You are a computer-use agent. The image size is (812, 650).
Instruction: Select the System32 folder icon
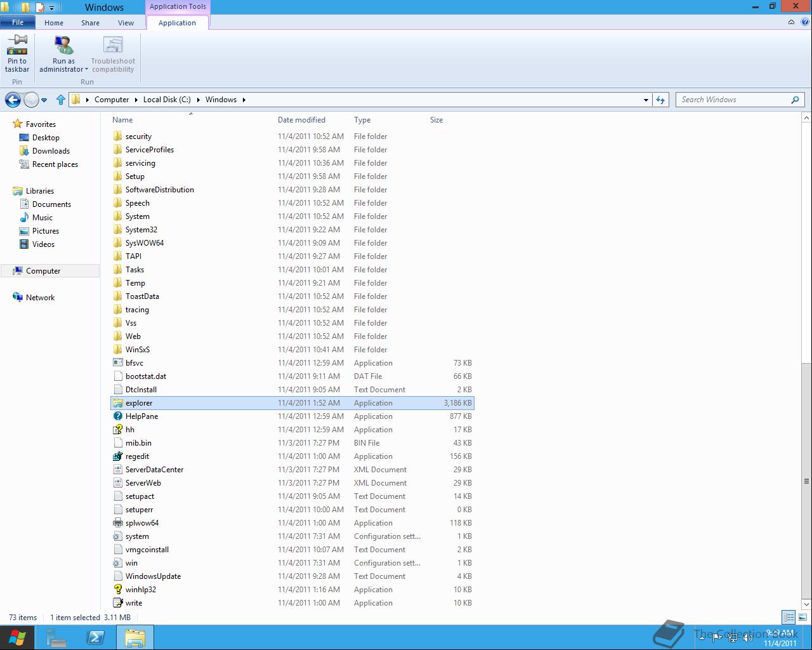(x=117, y=230)
